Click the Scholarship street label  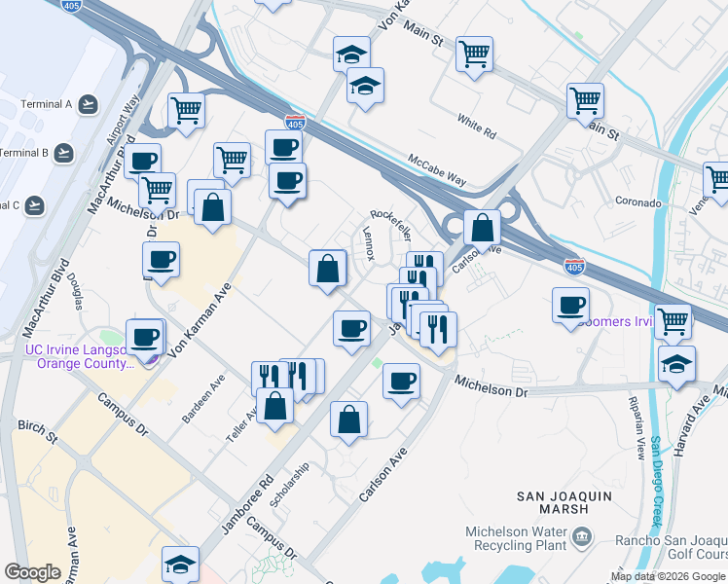point(289,485)
